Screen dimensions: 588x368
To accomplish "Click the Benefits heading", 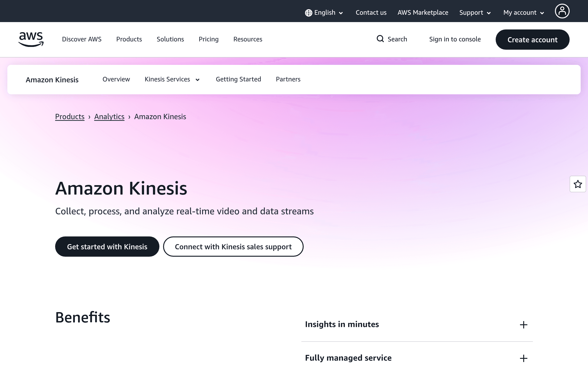I will pos(83,317).
